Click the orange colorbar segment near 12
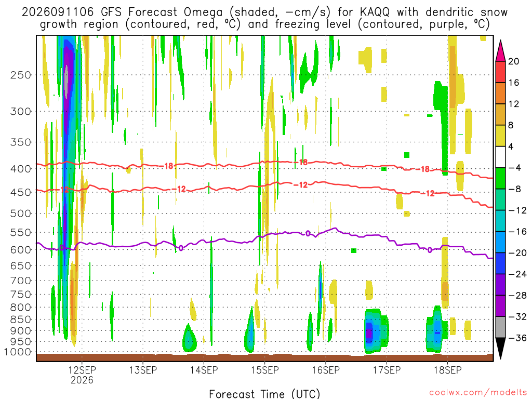The height and width of the screenshot is (399, 532). pos(500,94)
